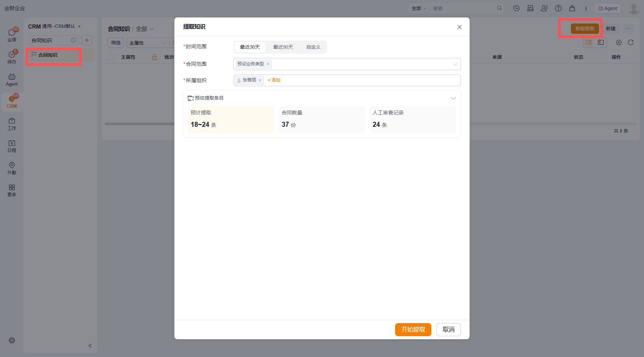Click the search magnifier icon
Image resolution: width=644 pixels, height=357 pixels.
tap(499, 8)
